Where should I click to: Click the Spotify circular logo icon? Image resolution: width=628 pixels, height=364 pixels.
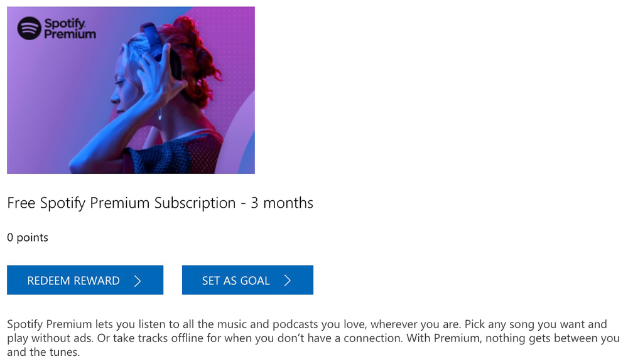[x=30, y=28]
